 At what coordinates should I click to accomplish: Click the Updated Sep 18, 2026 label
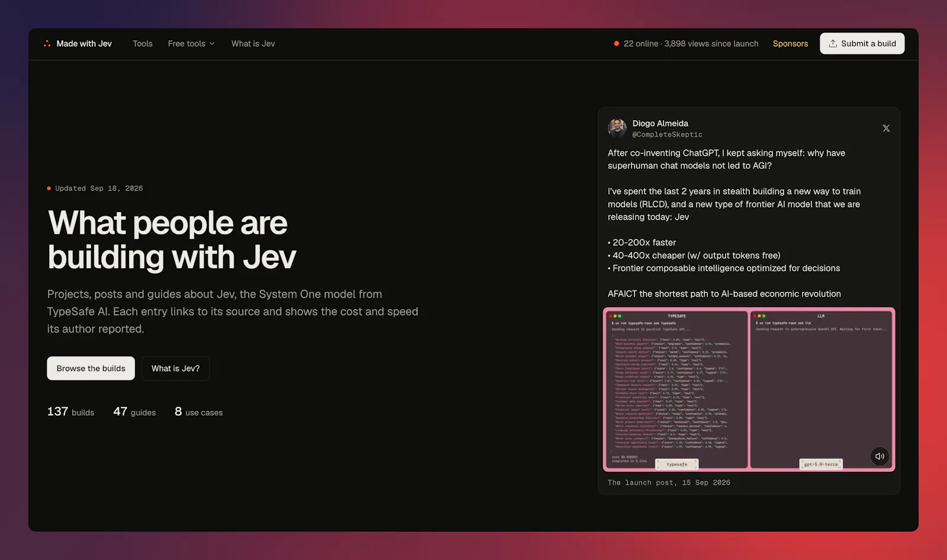(95, 188)
